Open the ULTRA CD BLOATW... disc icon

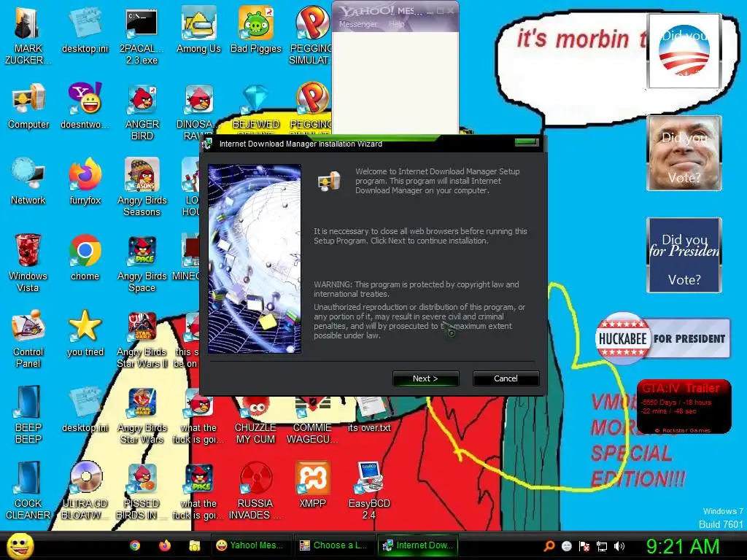point(85,491)
